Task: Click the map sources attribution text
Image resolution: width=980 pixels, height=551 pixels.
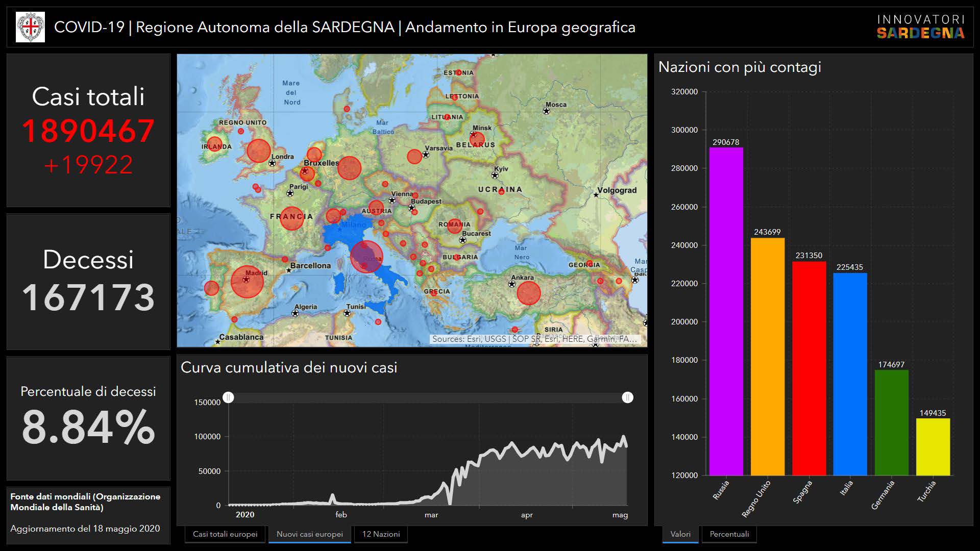Action: pos(534,339)
